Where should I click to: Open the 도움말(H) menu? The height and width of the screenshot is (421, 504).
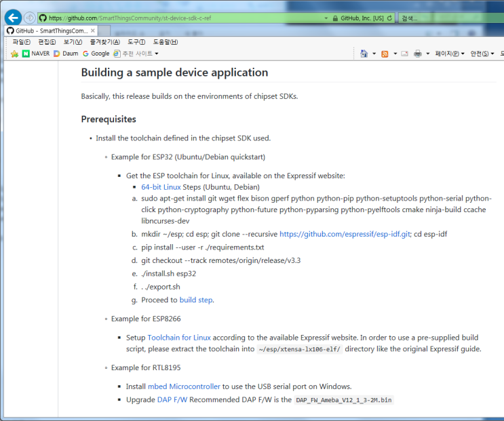(x=166, y=42)
